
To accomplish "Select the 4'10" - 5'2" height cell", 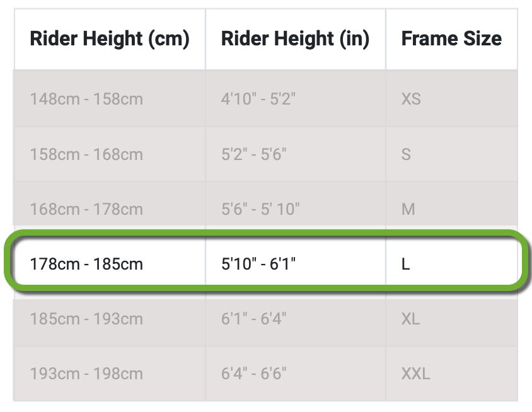I will coord(258,99).
